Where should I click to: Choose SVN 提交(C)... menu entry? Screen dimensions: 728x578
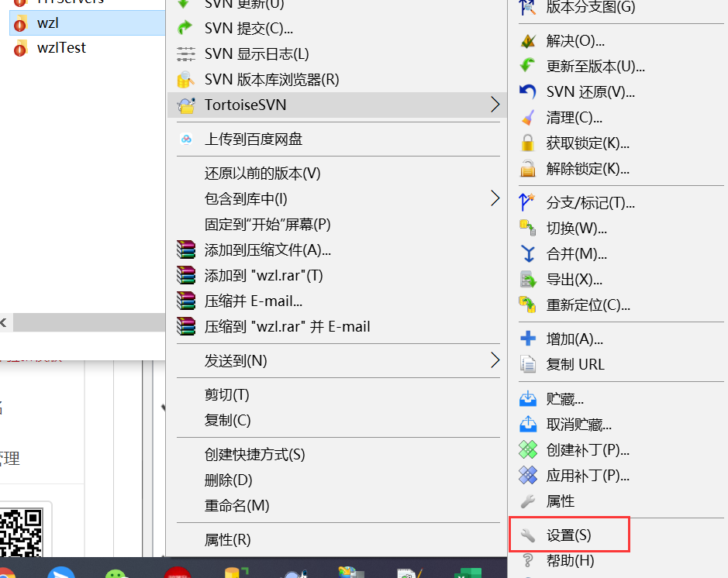(337, 29)
